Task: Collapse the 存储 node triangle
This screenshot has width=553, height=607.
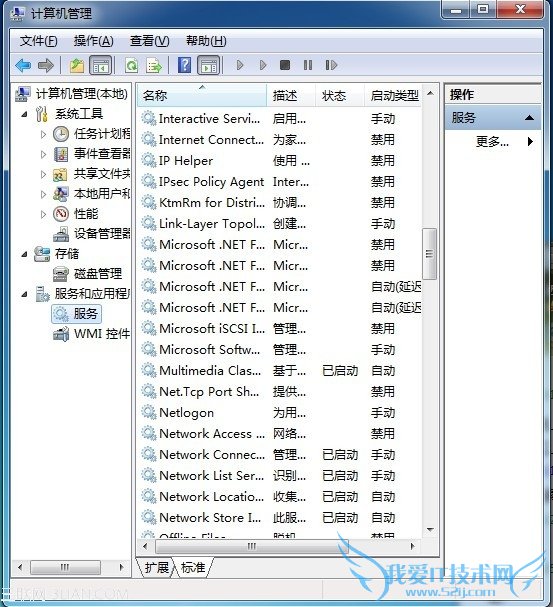Action: coord(25,254)
